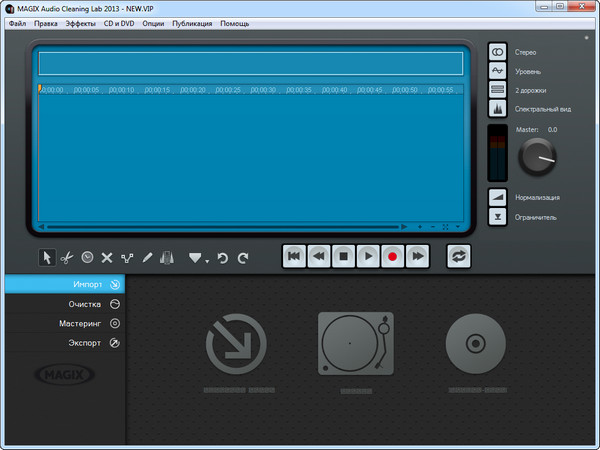Switch to the Импорт section
This screenshot has height=450, width=600.
(65, 284)
